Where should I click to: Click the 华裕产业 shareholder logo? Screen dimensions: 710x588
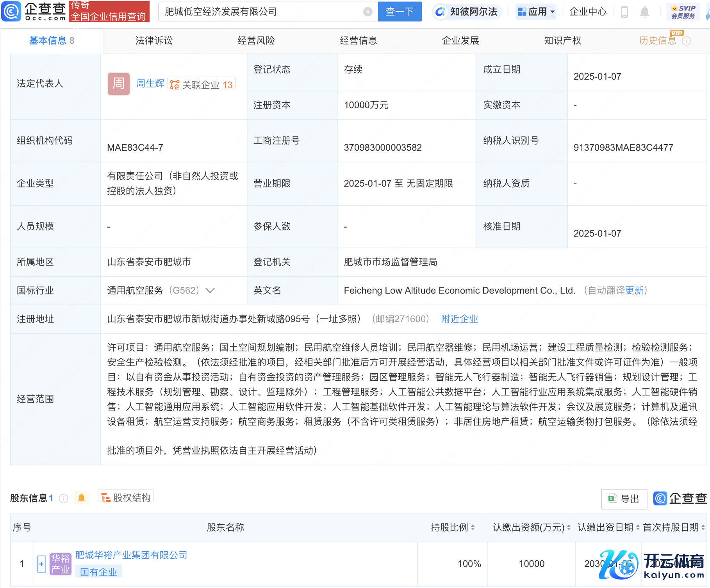click(61, 564)
